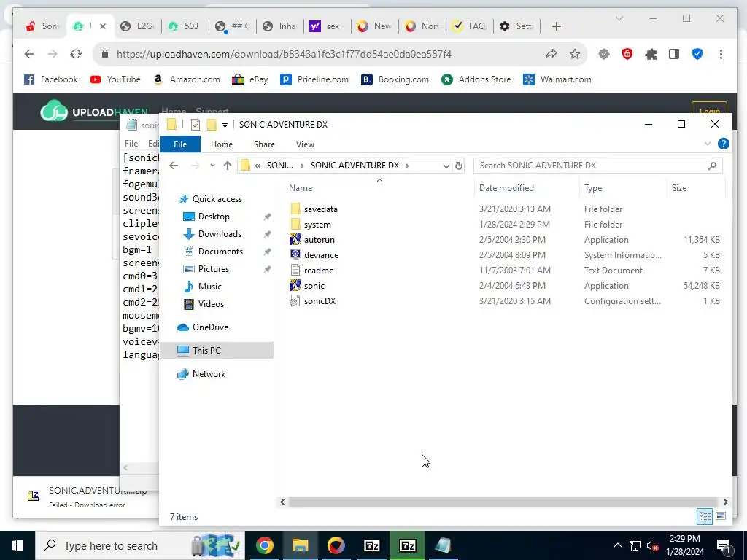Open the Share ribbon tab

coord(264,144)
